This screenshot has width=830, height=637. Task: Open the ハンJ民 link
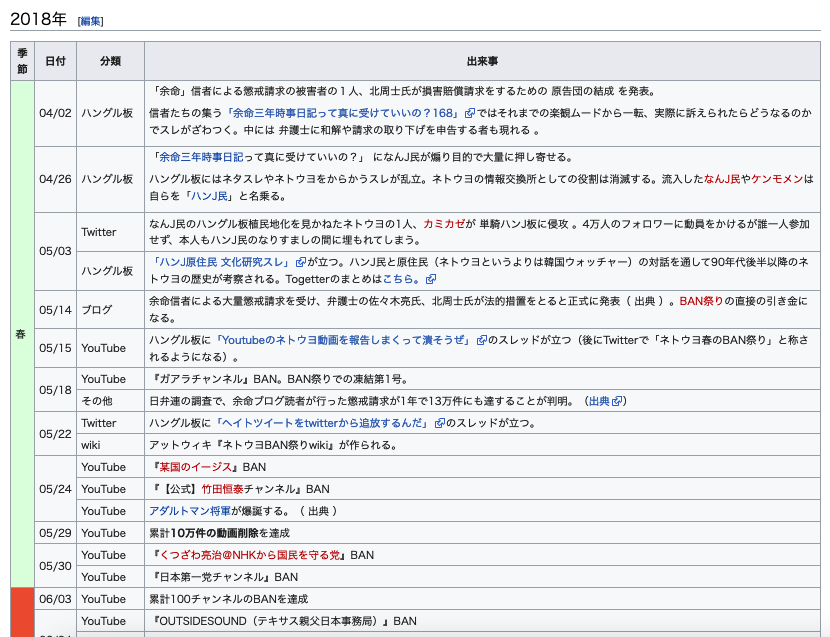coord(209,196)
